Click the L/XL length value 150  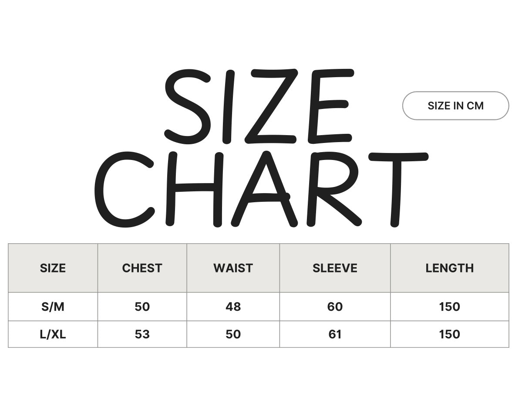tap(449, 334)
